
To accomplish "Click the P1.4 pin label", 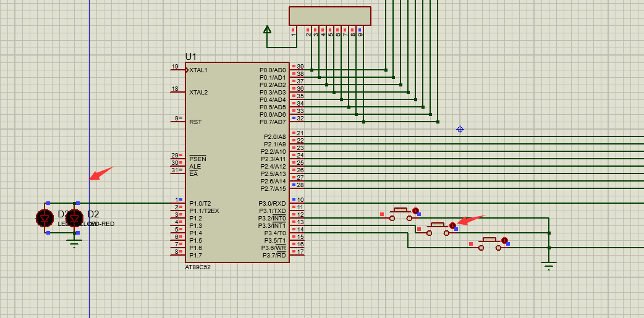I will tap(195, 233).
